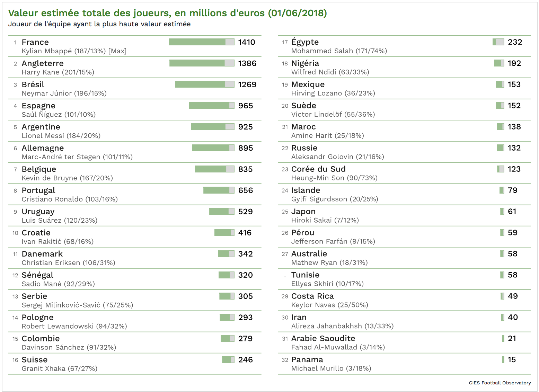Click the Corée du Sud label
This screenshot has width=539, height=392.
click(318, 169)
